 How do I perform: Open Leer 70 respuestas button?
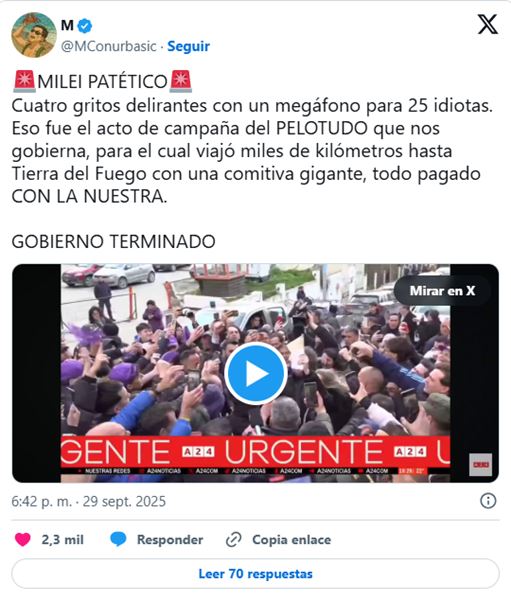(255, 574)
